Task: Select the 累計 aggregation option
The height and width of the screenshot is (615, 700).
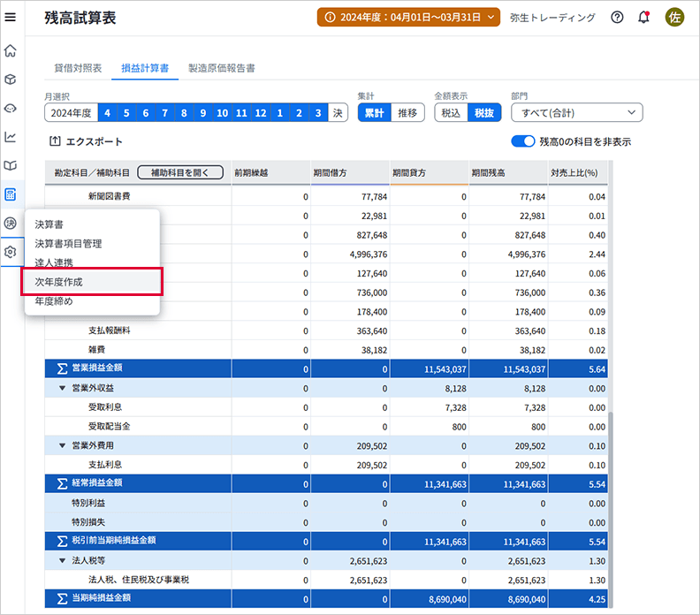Action: click(x=373, y=112)
